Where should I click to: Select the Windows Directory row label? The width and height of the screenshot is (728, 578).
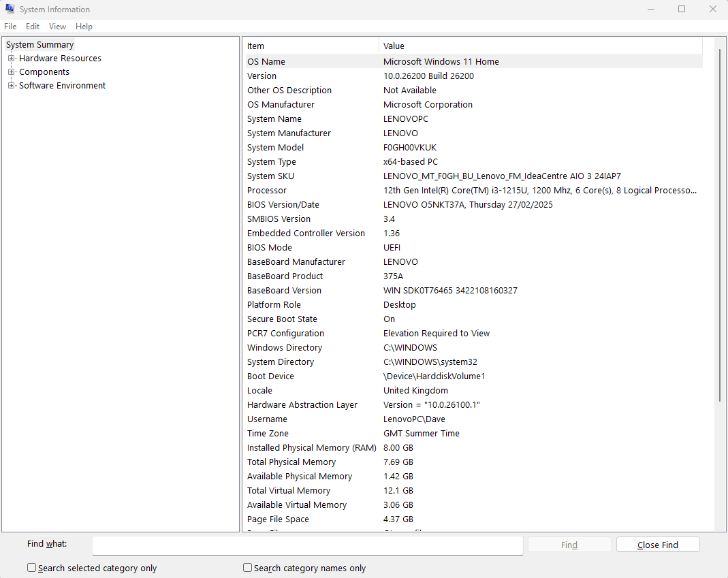click(285, 348)
